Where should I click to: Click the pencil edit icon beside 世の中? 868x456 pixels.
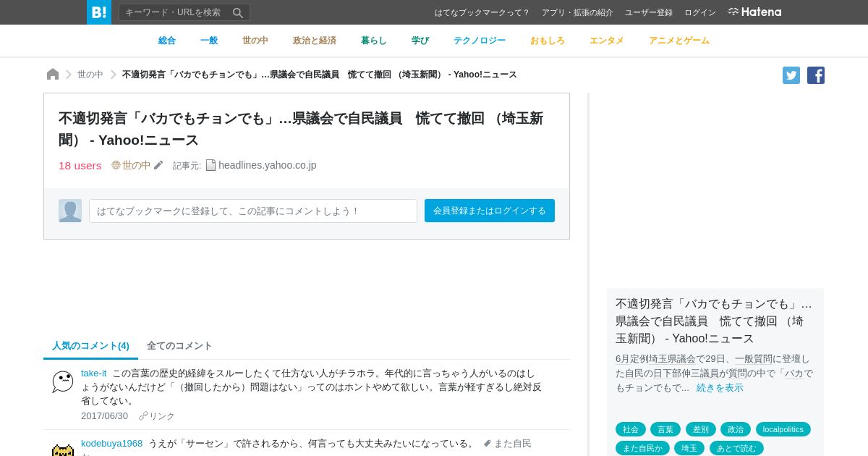click(158, 165)
